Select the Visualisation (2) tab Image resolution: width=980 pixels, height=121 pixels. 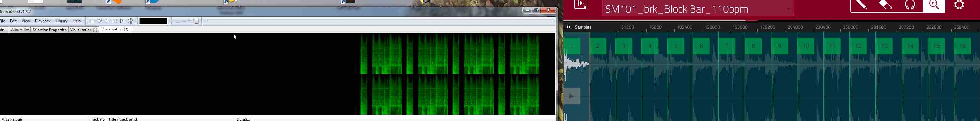[115, 29]
